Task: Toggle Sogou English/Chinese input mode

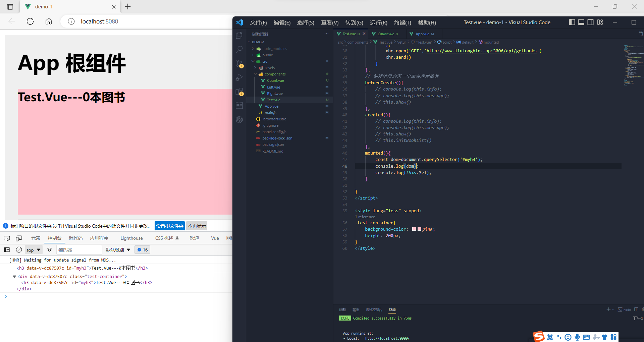Action: pos(550,337)
